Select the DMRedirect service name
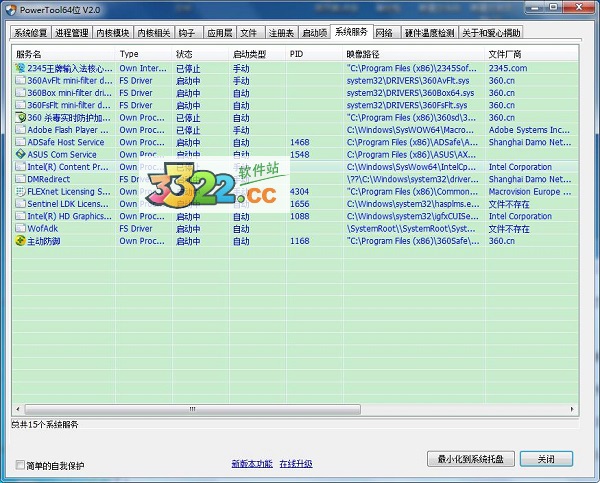Image resolution: width=600 pixels, height=483 pixels. click(x=49, y=179)
